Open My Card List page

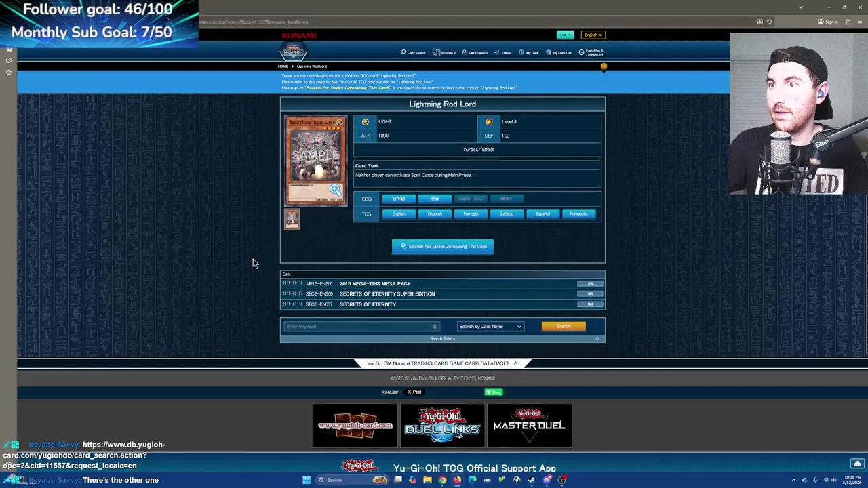tap(559, 52)
